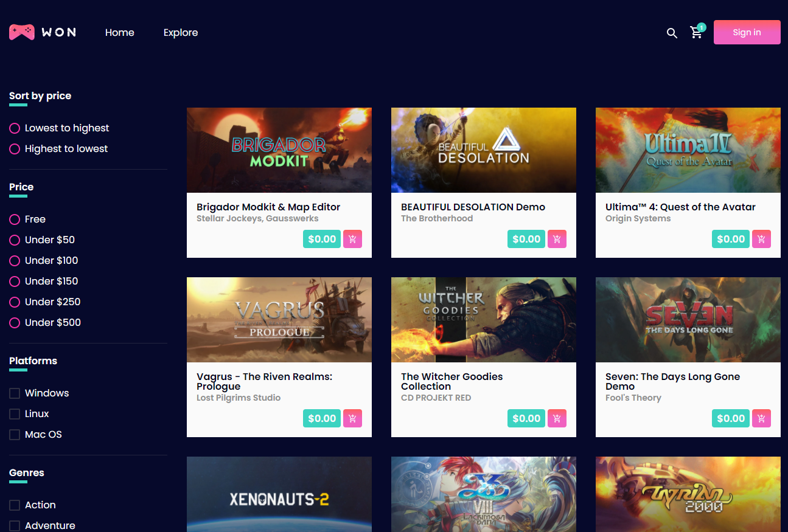Open BEAUTIFUL DESOLATION Demo title

(473, 207)
